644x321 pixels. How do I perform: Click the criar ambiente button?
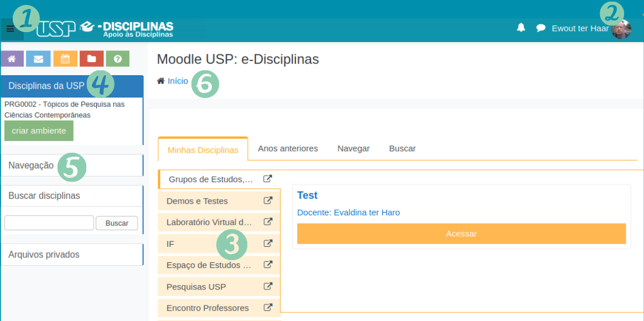(39, 131)
